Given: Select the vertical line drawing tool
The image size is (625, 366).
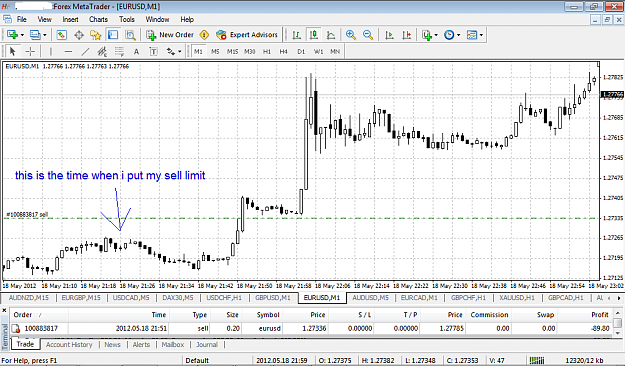Looking at the screenshot, I should tap(50, 51).
